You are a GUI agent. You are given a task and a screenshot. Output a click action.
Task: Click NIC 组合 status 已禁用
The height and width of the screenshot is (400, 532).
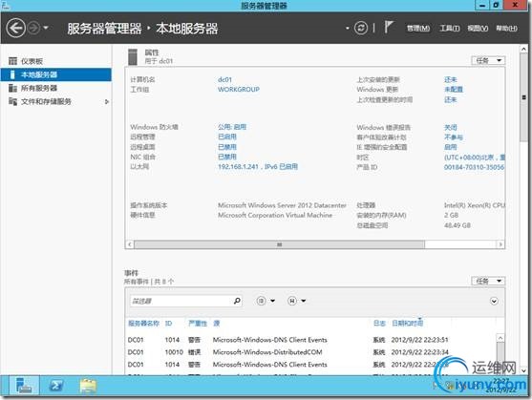coord(227,157)
